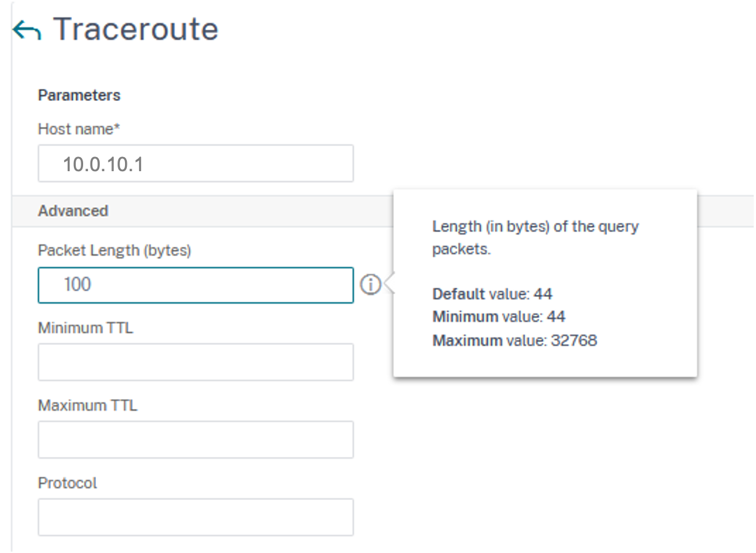Activate the Maximum TTL text box
This screenshot has height=553, width=756.
point(196,440)
